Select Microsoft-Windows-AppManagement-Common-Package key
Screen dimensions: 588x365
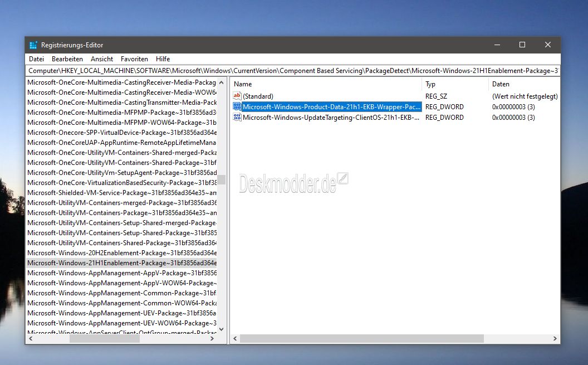point(122,293)
